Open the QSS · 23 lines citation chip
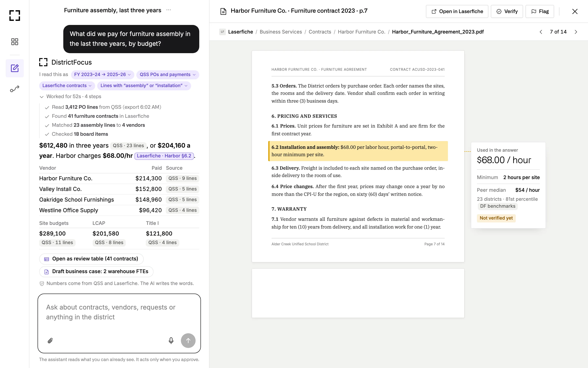 point(128,146)
